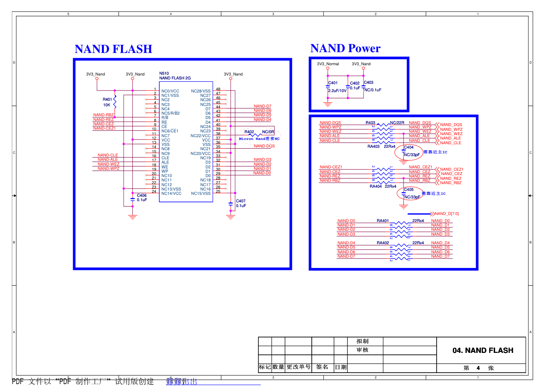554x392 pixels.
Task: Select resistor R401 10K symbol
Action: pos(115,102)
